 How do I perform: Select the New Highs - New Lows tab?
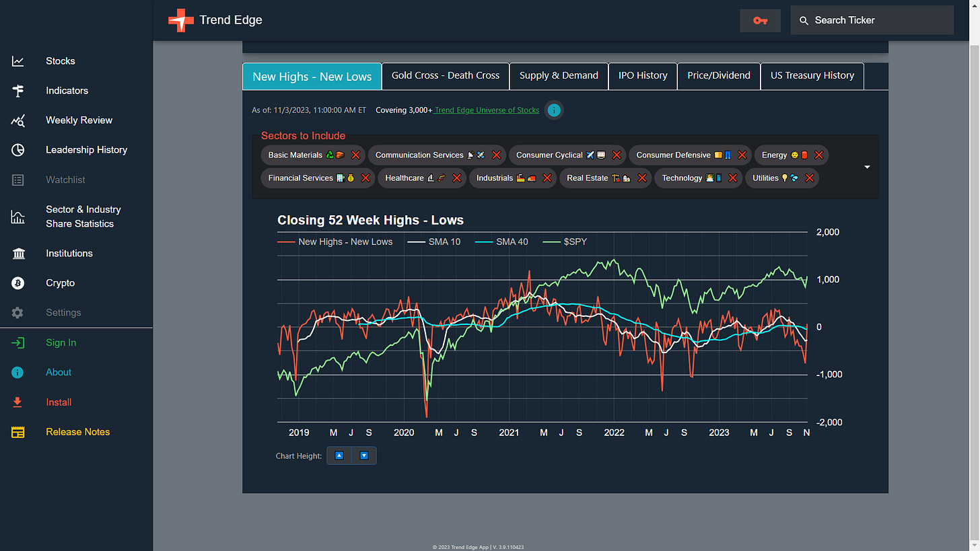point(312,76)
